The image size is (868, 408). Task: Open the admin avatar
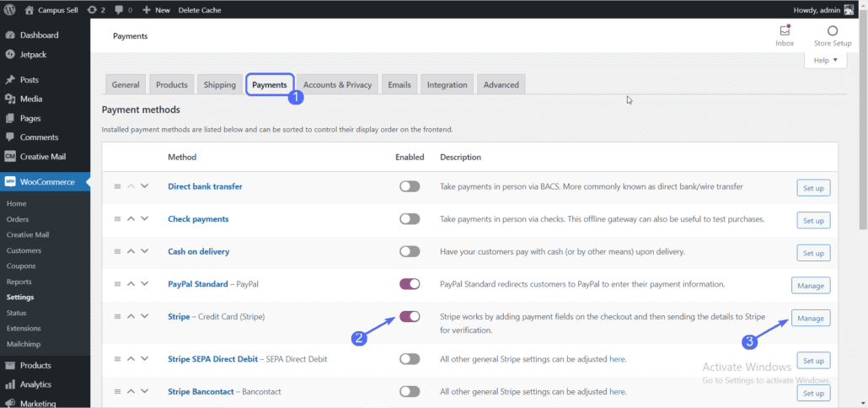[849, 9]
